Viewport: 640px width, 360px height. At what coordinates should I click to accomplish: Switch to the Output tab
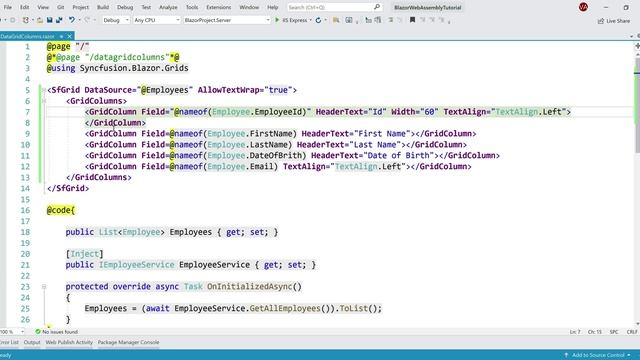pyautogui.click(x=32, y=342)
